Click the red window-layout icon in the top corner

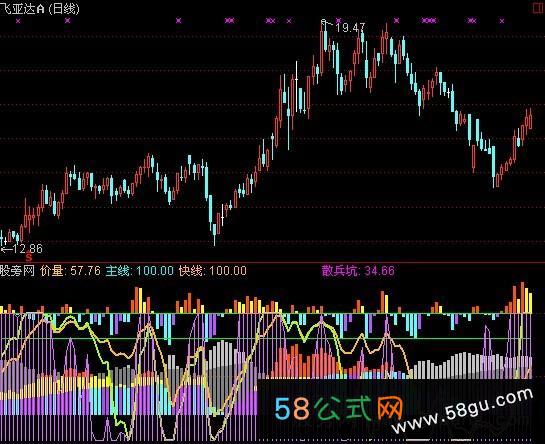(x=538, y=8)
